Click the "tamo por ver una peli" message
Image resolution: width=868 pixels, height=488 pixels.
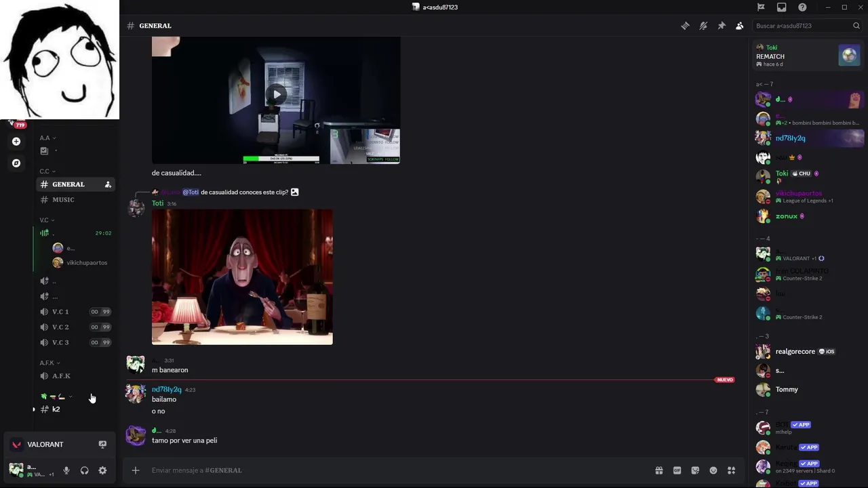(x=184, y=441)
